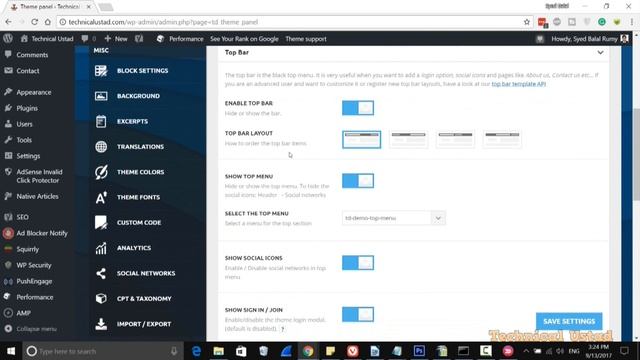Viewport: 640px width, 360px height.
Task: Click the WordPress logo in admin bar
Action: pos(8,38)
